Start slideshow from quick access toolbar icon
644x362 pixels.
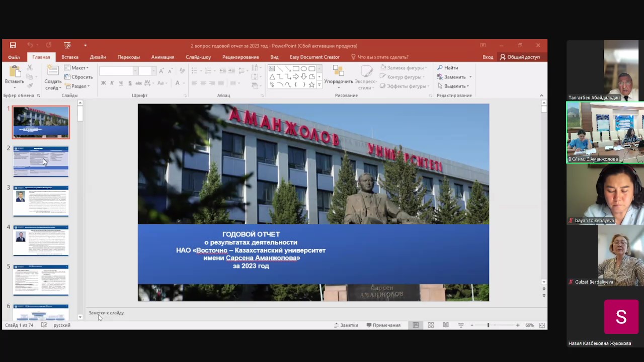pos(67,45)
